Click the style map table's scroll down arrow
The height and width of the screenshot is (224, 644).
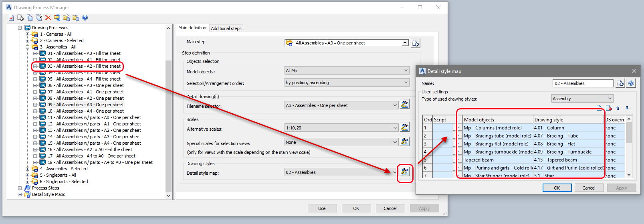[x=629, y=175]
